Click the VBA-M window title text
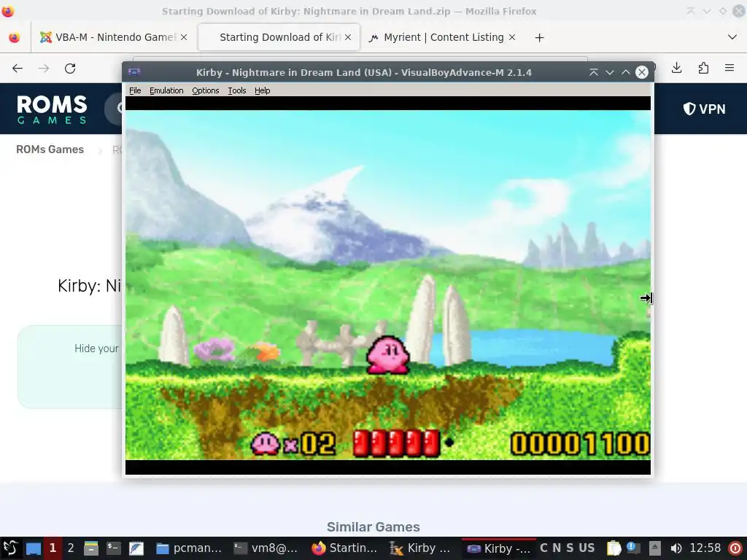The width and height of the screenshot is (747, 560). tap(364, 72)
